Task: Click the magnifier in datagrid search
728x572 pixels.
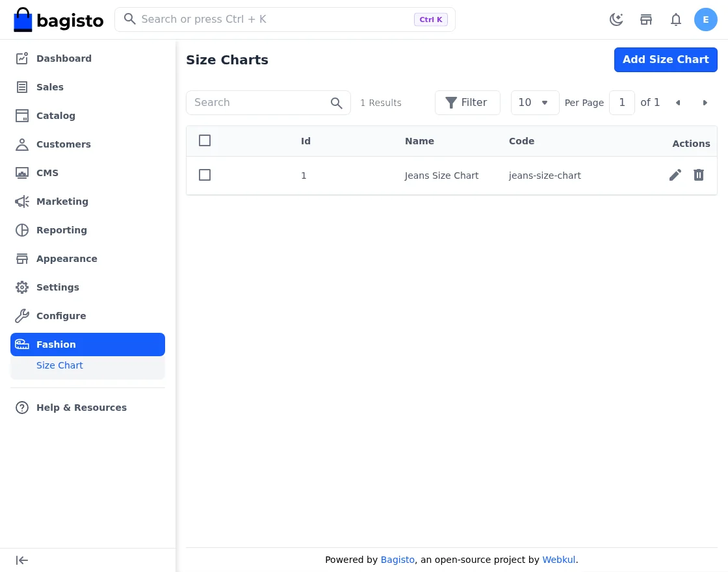Action: tap(336, 103)
